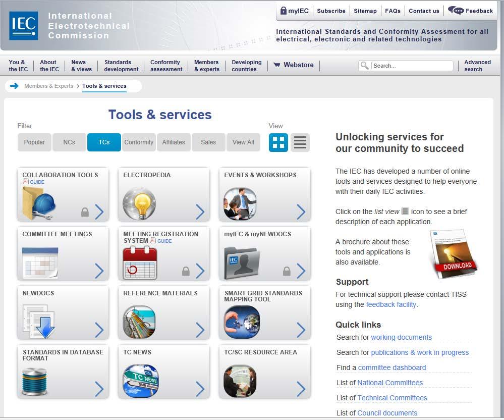Click the breadcrumb blue arrow icon
The height and width of the screenshot is (420, 504).
point(14,86)
